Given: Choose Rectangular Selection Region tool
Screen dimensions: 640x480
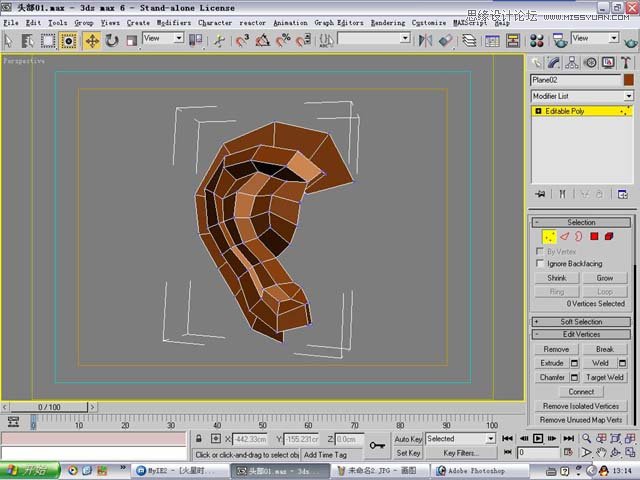Looking at the screenshot, I should coord(48,41).
